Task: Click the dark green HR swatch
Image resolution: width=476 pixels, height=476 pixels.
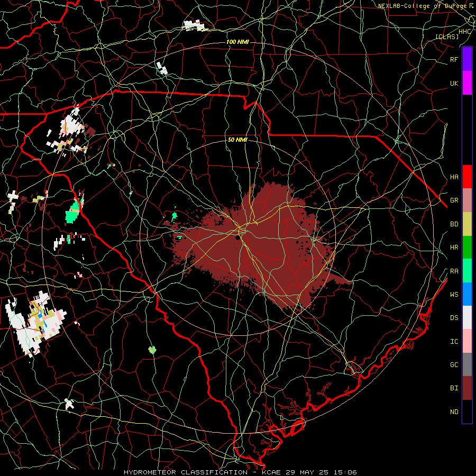Action: [467, 247]
